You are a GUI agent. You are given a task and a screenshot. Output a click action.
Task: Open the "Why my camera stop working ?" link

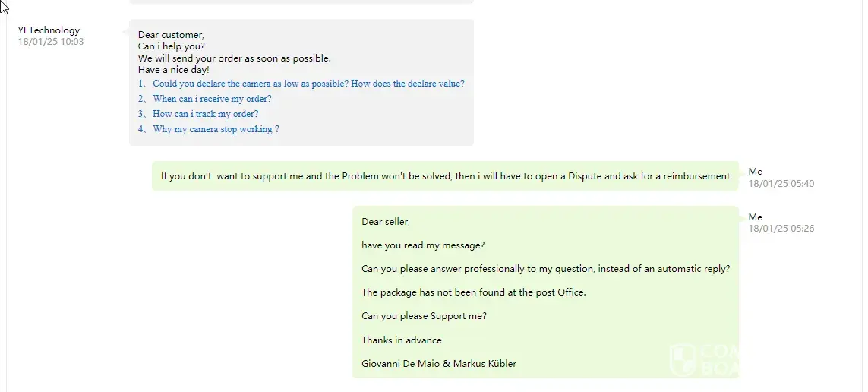[x=216, y=130]
